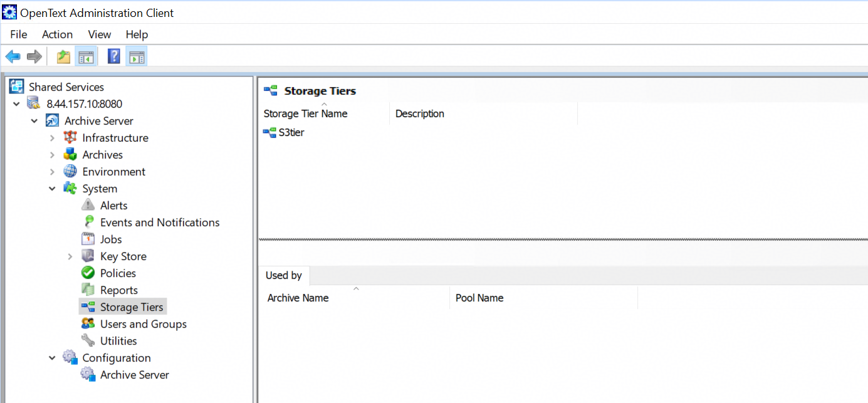
Task: Select the Used by tab
Action: coord(283,275)
